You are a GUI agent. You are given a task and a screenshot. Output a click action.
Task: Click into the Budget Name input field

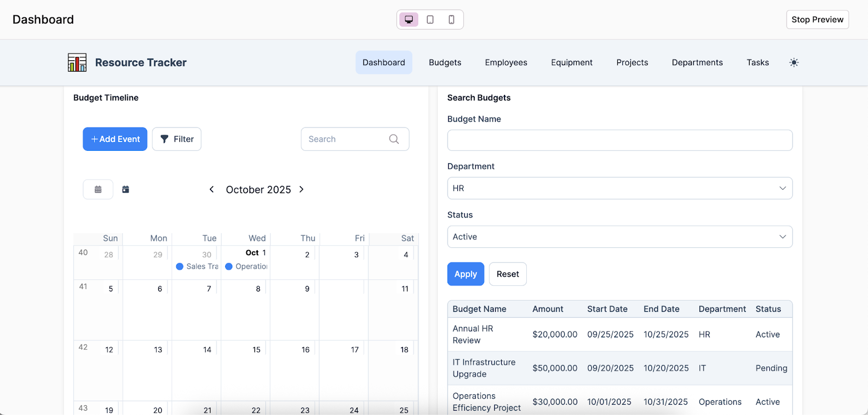(620, 140)
